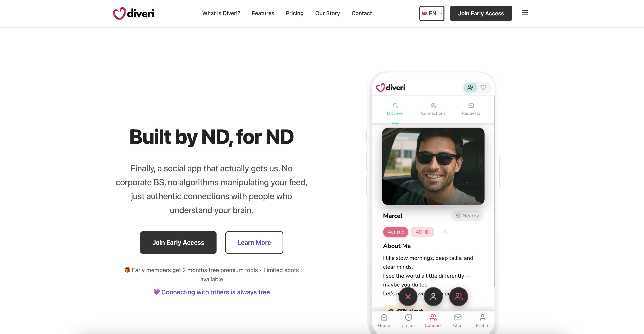Open Home in phone bottom navigation
644x334 pixels.
click(x=384, y=320)
